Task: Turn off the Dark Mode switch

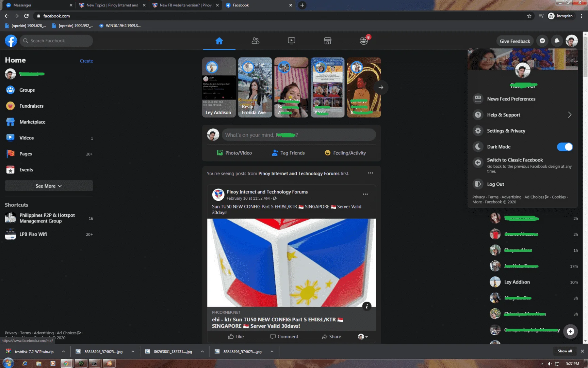Action: point(565,147)
